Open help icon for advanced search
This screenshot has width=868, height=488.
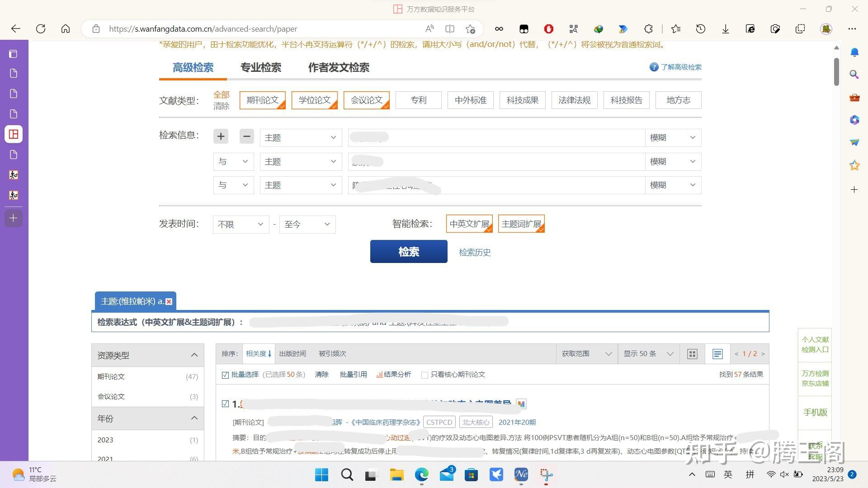pos(654,67)
